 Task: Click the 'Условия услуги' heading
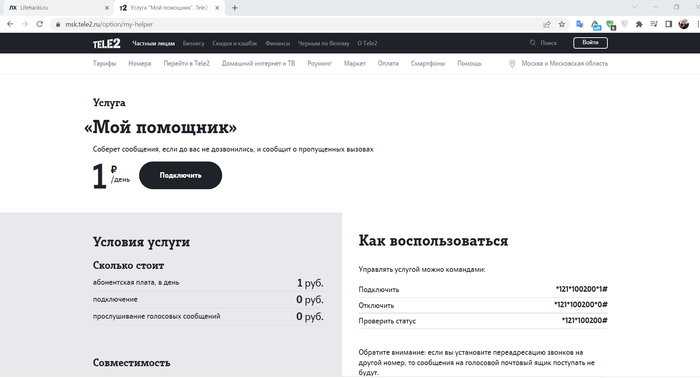(142, 242)
